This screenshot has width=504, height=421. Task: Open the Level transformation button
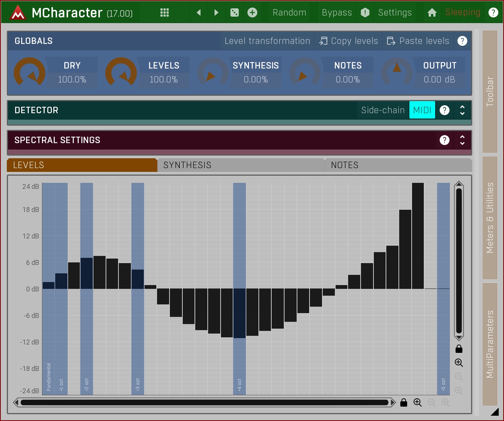(267, 41)
